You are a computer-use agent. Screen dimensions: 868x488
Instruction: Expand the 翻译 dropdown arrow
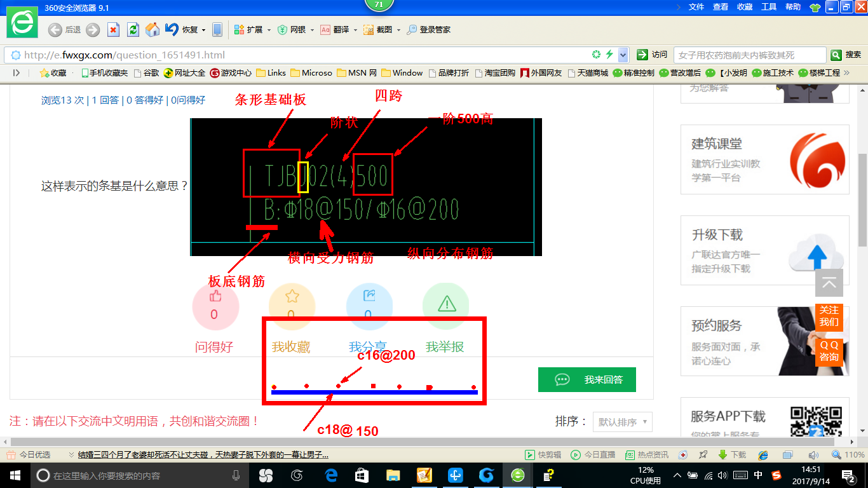(x=355, y=30)
